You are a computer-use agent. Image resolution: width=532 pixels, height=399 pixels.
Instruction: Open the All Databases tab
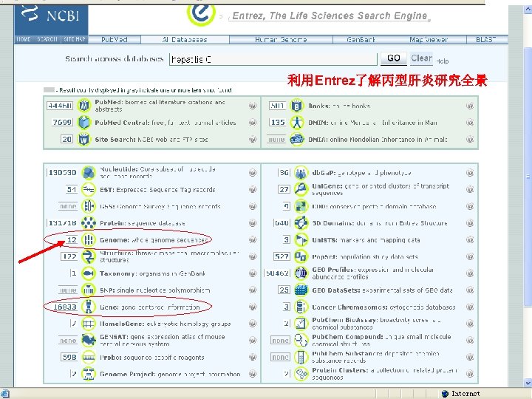[x=185, y=39]
